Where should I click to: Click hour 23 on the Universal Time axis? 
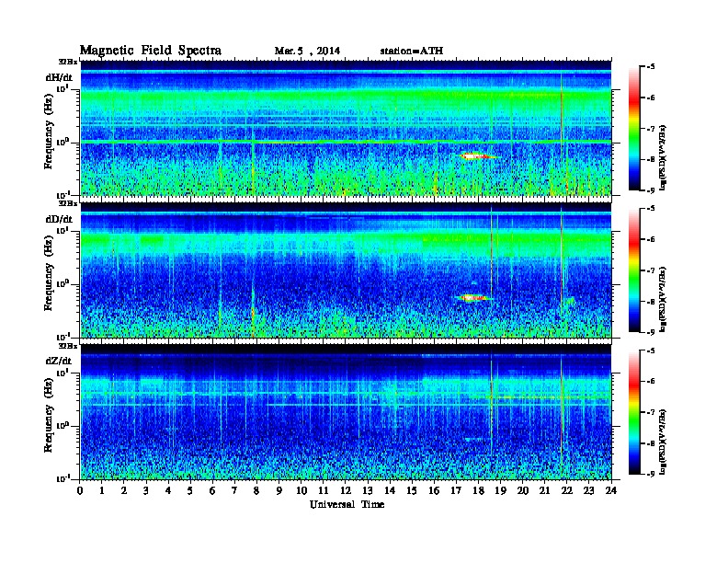click(x=588, y=490)
